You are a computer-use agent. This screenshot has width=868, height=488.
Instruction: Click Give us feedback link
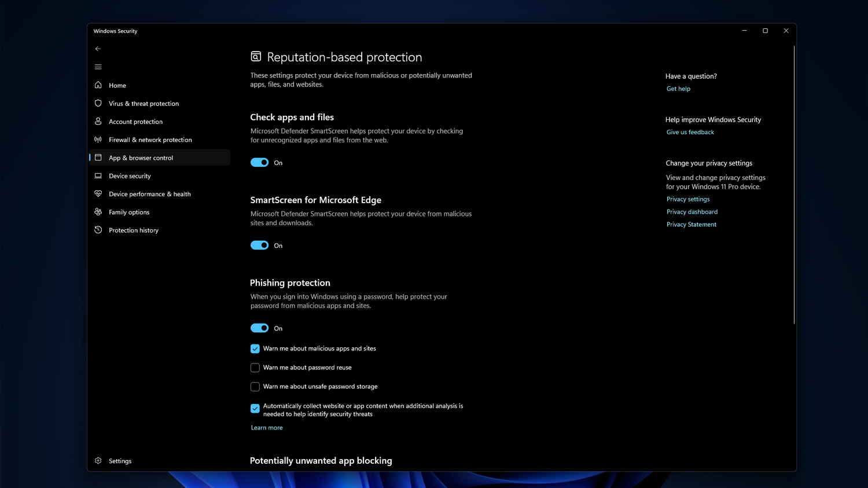coord(690,132)
